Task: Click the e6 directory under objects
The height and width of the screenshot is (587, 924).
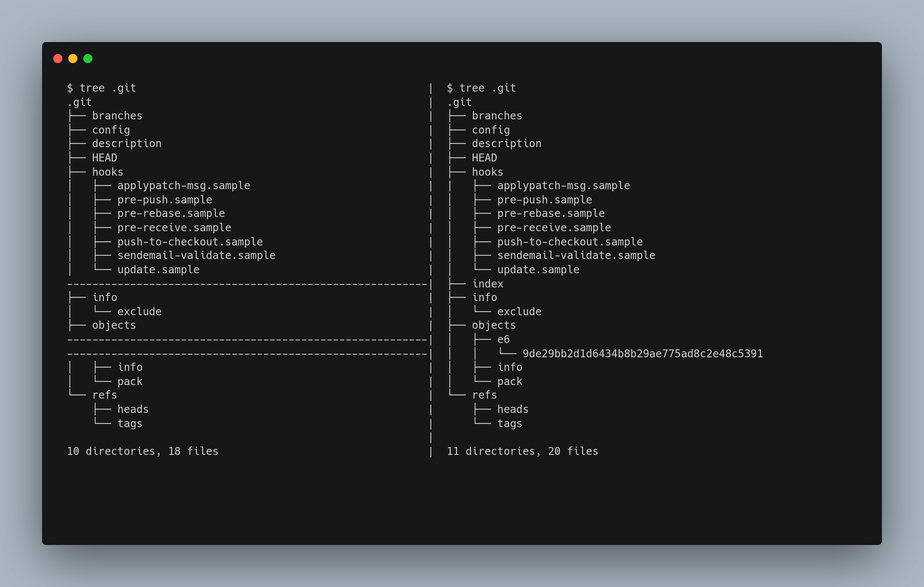Action: [503, 339]
